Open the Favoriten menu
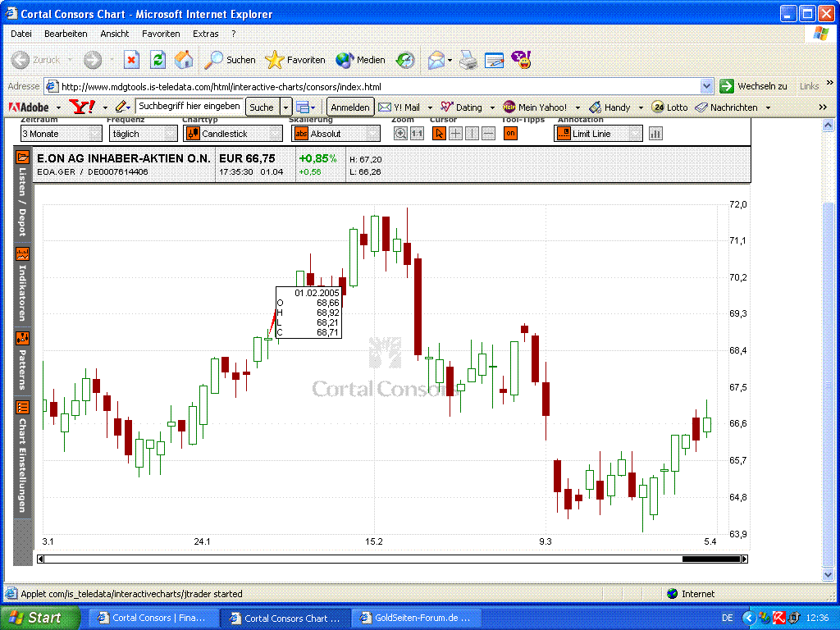 click(161, 34)
